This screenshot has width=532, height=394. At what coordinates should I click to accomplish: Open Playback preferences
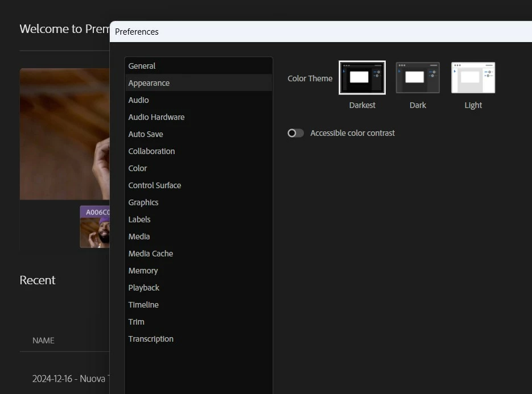pyautogui.click(x=199, y=288)
